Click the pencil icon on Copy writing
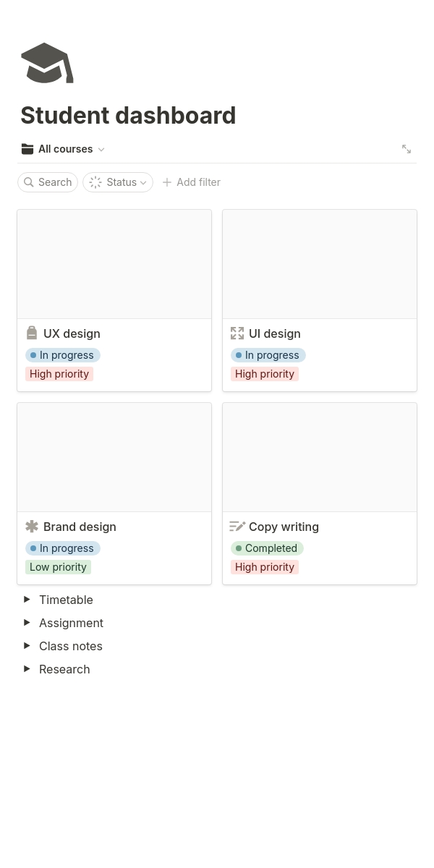 point(237,527)
